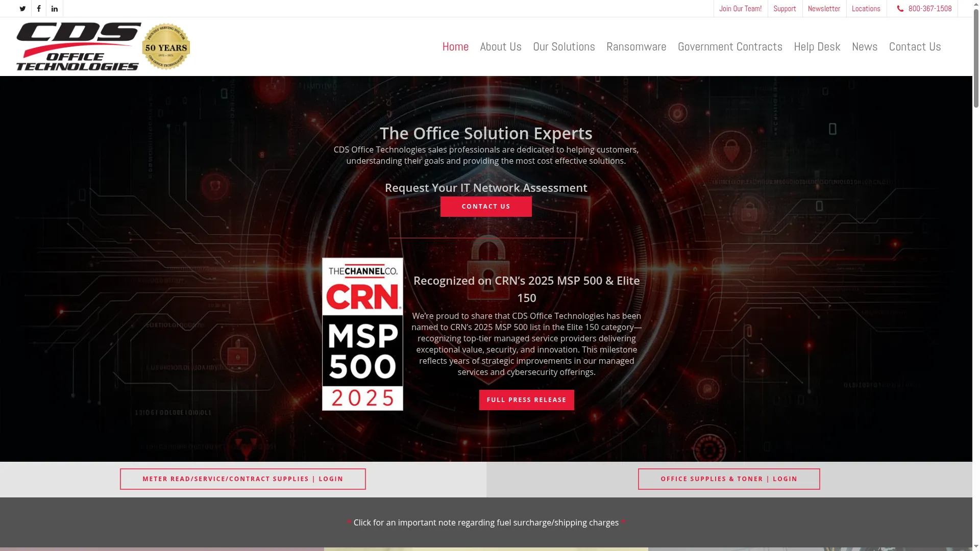Open the Our Solutions menu
This screenshot has width=980, height=551.
564,46
